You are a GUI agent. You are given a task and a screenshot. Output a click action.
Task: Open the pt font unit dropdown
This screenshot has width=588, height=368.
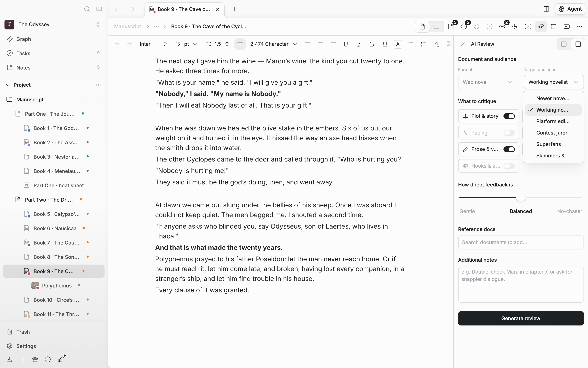coord(190,44)
